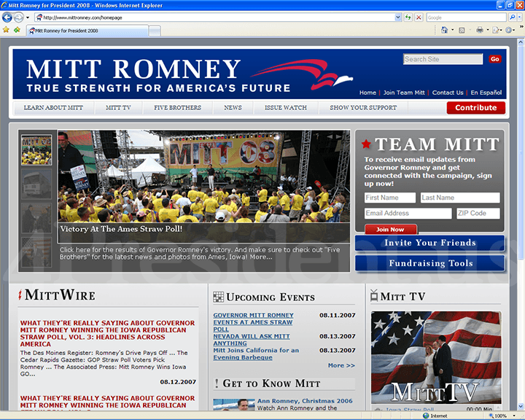This screenshot has height=420, width=525.
Task: Open the Join Team Mitt header link
Action: pos(404,93)
